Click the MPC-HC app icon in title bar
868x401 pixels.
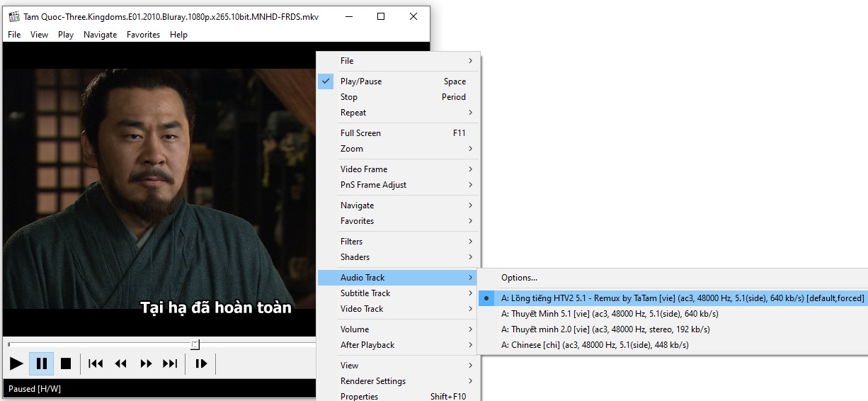point(14,16)
